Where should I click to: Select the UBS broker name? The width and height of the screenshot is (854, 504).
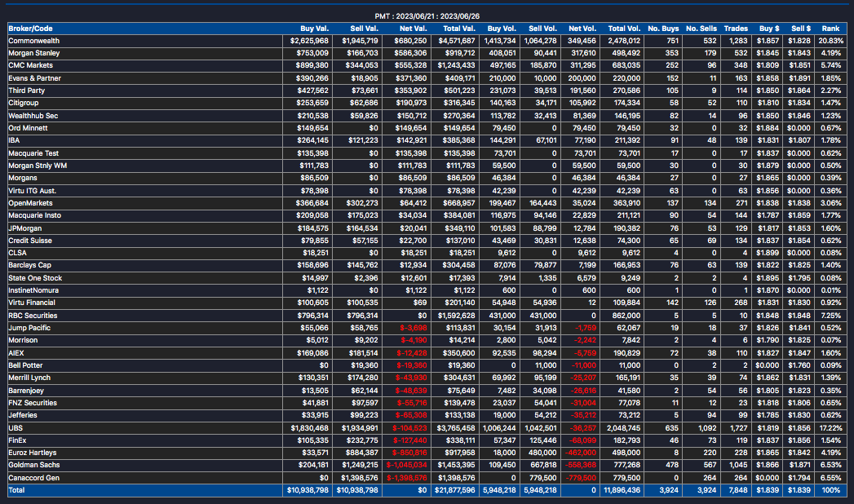point(15,428)
